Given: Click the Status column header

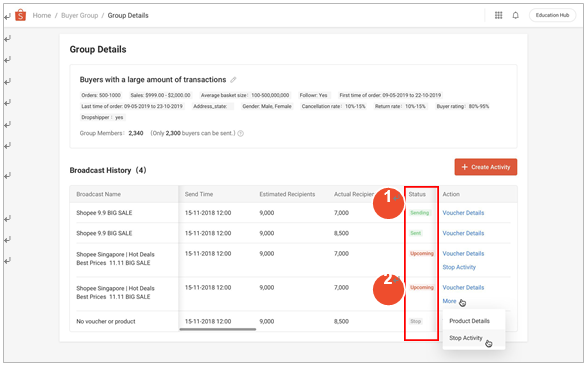Looking at the screenshot, I should (x=417, y=194).
